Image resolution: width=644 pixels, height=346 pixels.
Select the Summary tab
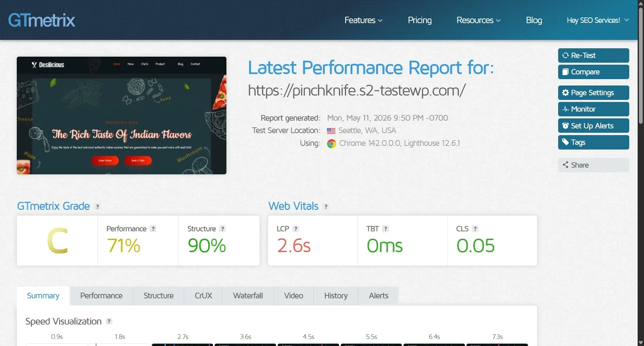click(43, 296)
